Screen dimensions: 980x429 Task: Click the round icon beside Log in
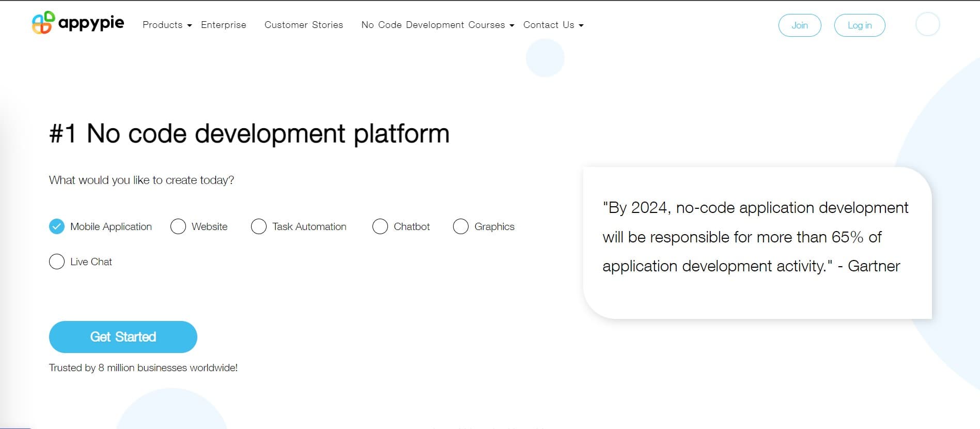click(x=927, y=24)
